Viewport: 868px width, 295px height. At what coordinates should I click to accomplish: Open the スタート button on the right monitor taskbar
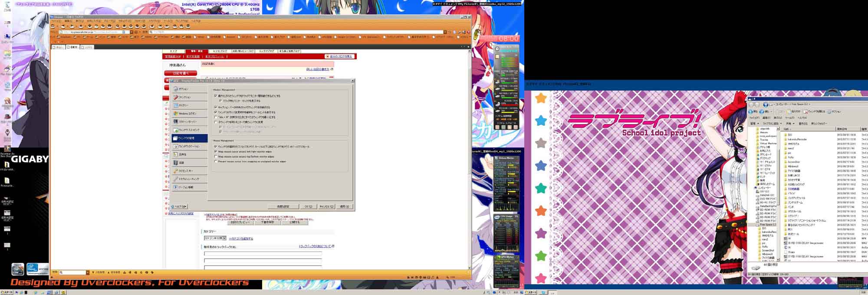pyautogui.click(x=531, y=292)
